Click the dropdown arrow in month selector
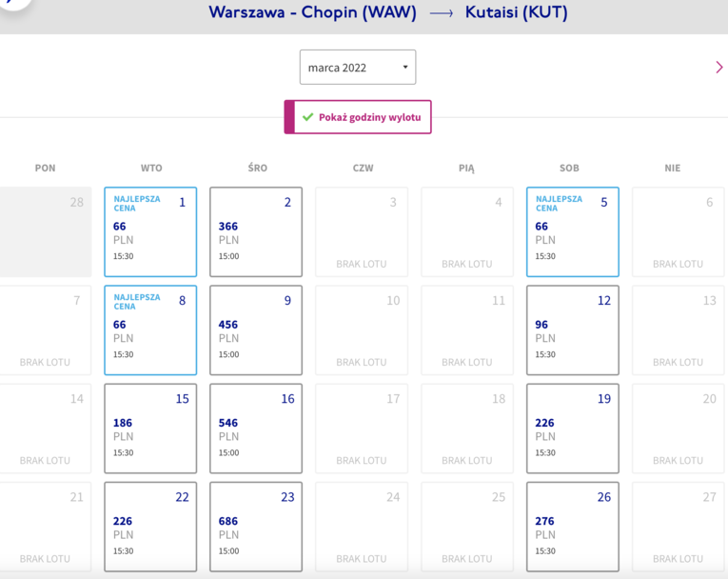728x579 pixels. pos(405,68)
